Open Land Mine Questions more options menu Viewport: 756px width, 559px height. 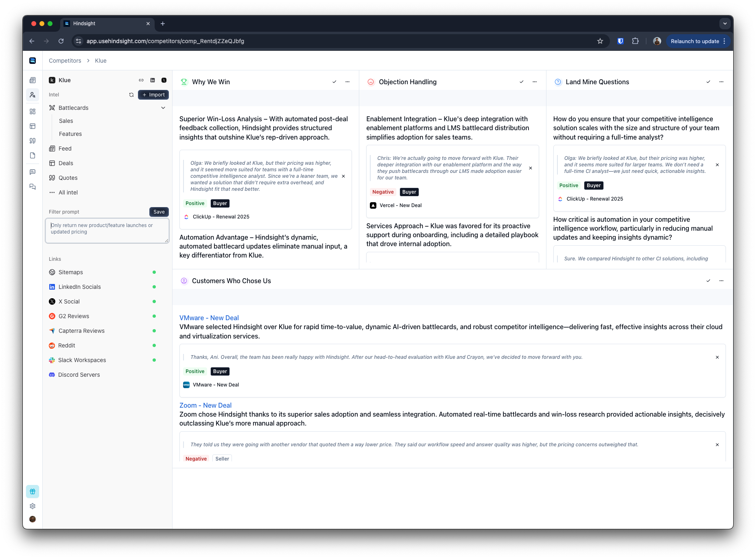pyautogui.click(x=721, y=82)
